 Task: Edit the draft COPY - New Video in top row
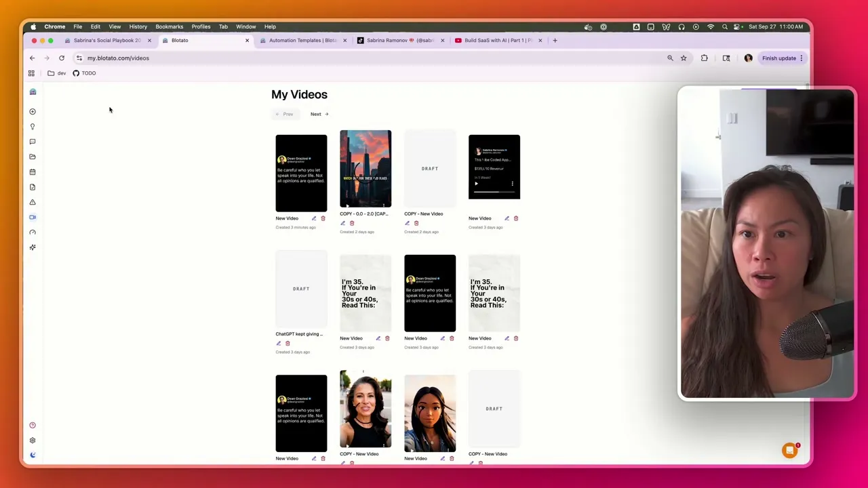pyautogui.click(x=407, y=223)
